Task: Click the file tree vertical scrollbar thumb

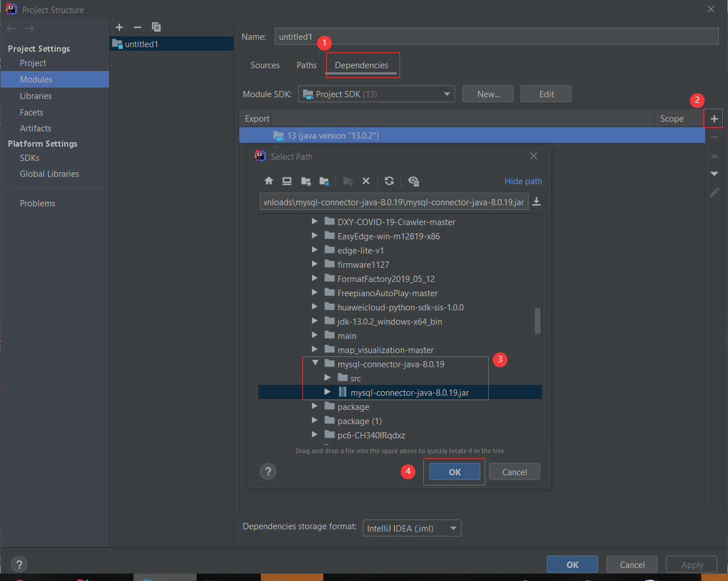Action: click(x=538, y=321)
